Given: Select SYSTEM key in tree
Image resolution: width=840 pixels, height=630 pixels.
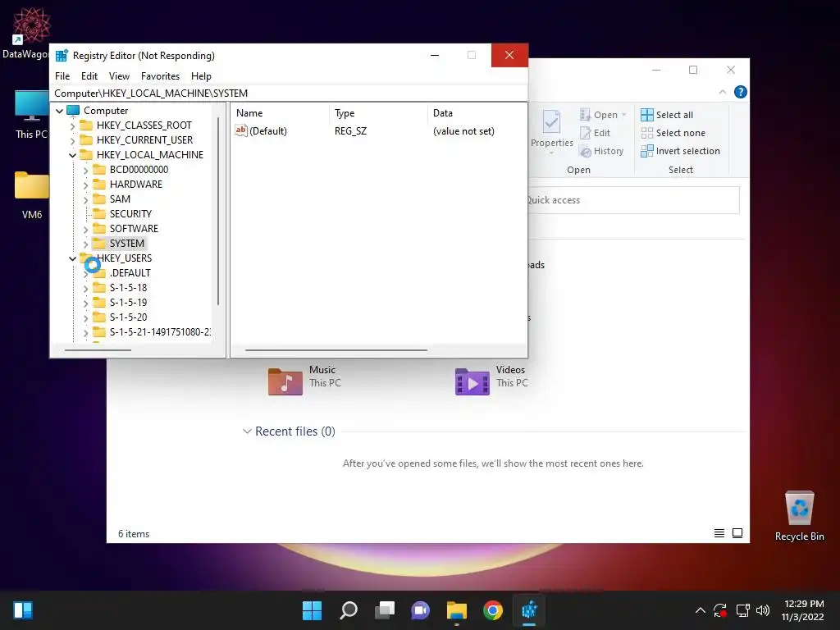Looking at the screenshot, I should pyautogui.click(x=127, y=243).
